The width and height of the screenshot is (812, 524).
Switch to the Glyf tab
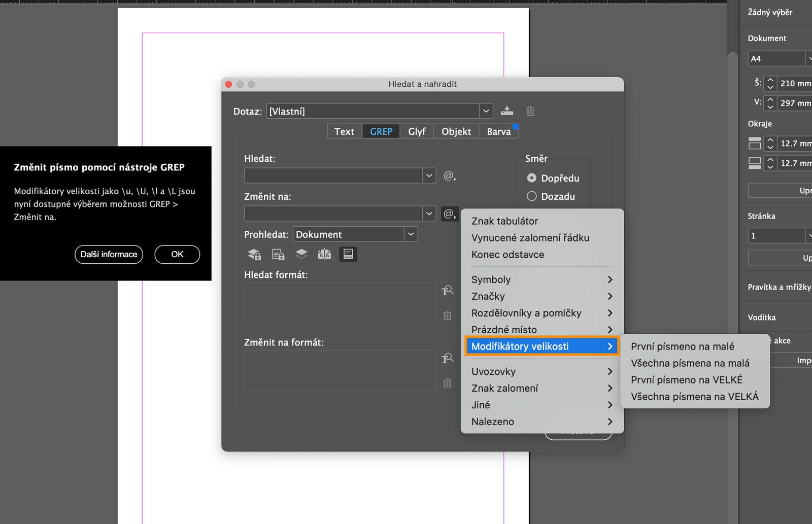tap(417, 131)
